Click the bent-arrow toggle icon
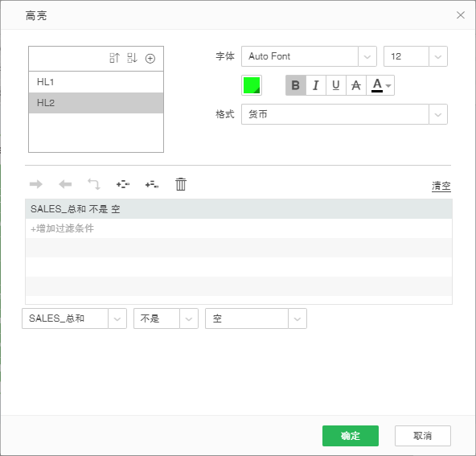Viewport: 476px width, 456px height. (x=94, y=184)
